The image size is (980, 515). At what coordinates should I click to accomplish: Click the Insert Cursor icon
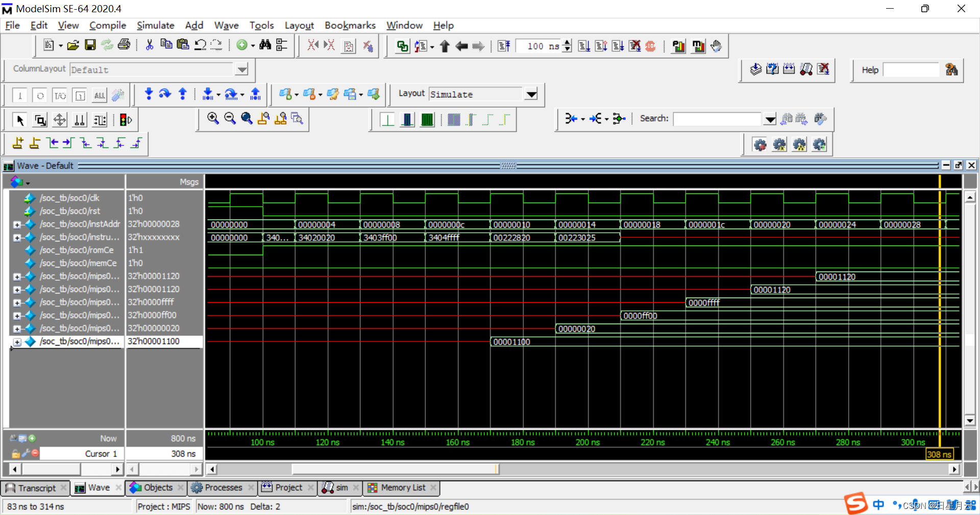(x=18, y=143)
